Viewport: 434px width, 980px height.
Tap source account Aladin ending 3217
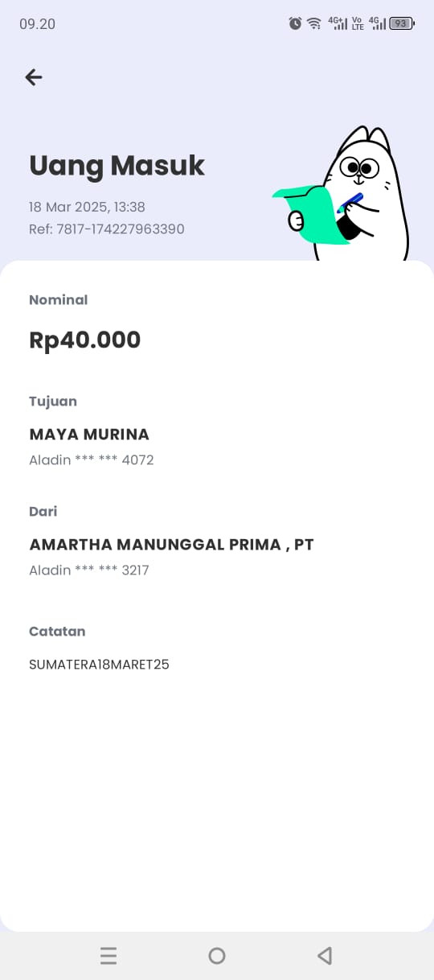tap(89, 570)
